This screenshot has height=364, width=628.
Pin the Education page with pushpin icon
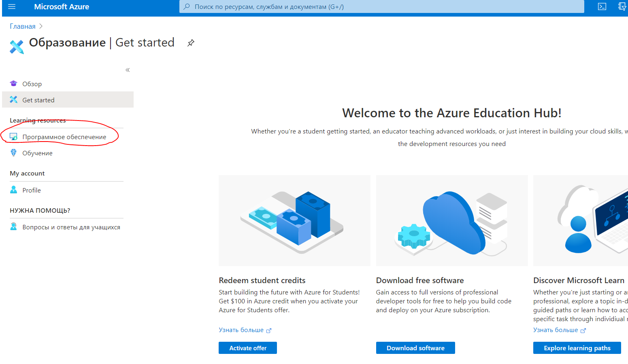[x=191, y=43]
